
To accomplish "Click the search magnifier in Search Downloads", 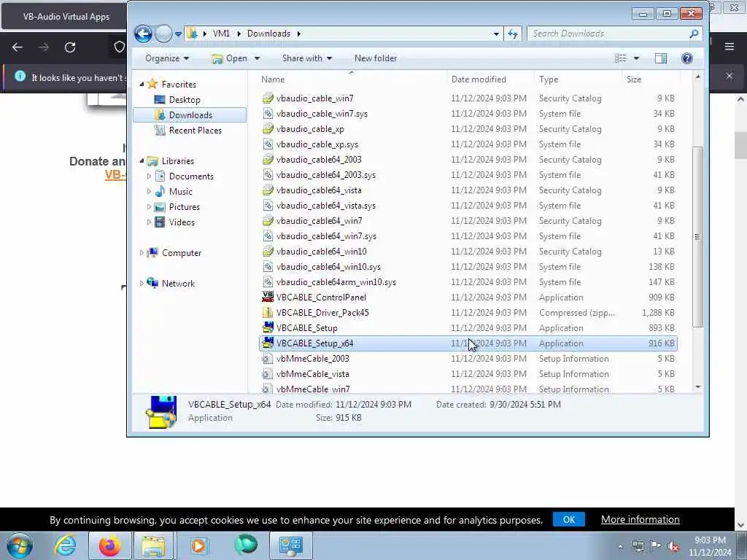I will (694, 34).
